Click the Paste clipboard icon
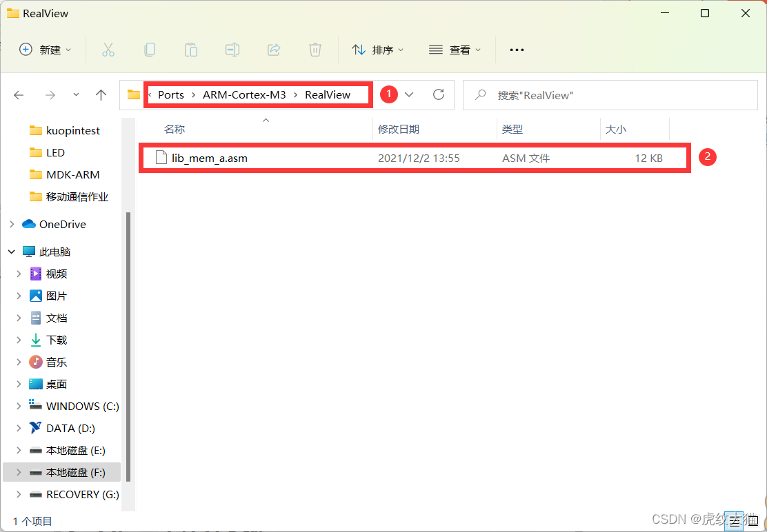 pos(191,50)
